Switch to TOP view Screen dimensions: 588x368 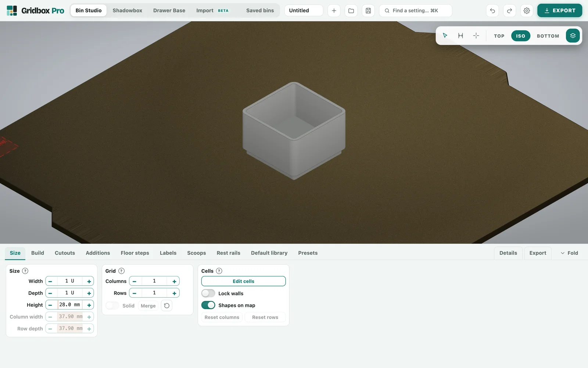click(x=499, y=36)
